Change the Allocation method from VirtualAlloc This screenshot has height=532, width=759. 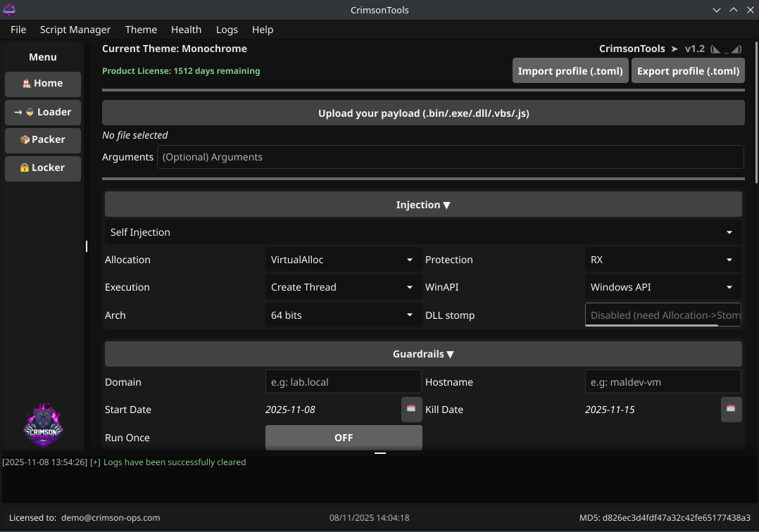click(343, 259)
